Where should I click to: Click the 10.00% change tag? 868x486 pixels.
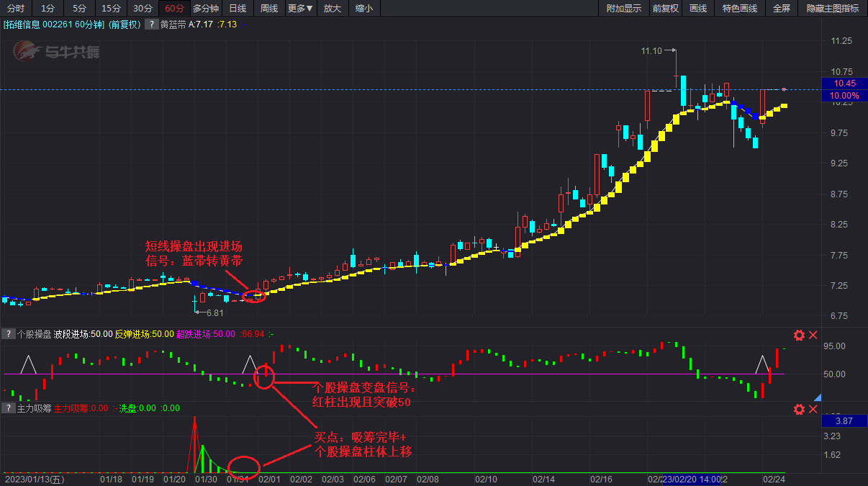(x=844, y=95)
